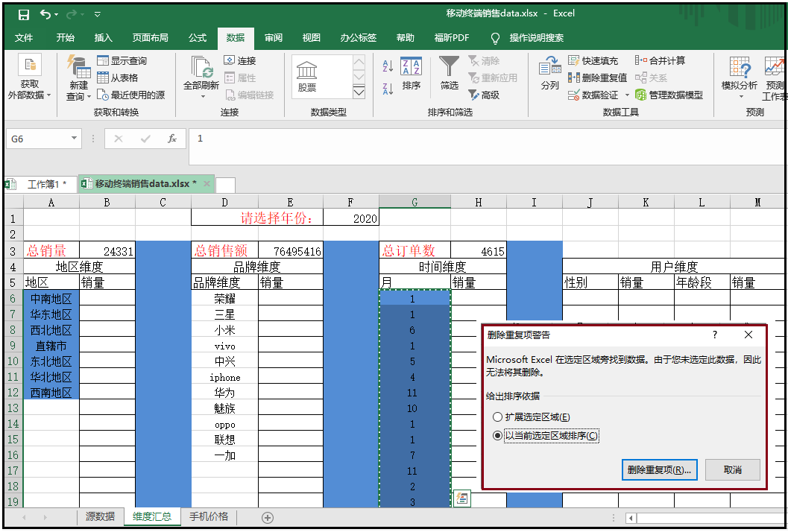The height and width of the screenshot is (532, 788).
Task: Click the formula bar input
Action: 488,146
